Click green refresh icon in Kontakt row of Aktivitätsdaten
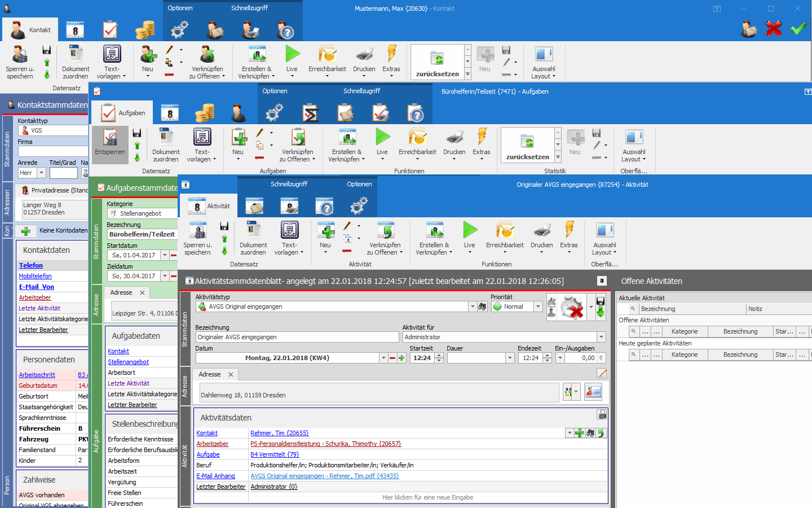Screen dimensions: 812x508 click(x=601, y=433)
